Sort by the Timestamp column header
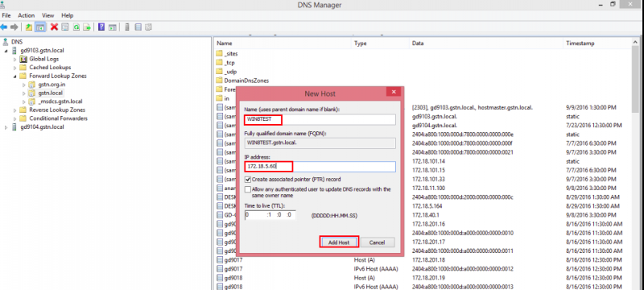Screen dimensions: 644x290 coord(597,43)
